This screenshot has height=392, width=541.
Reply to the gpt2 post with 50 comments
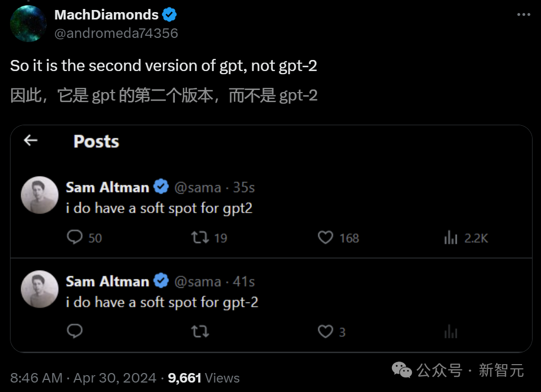coord(75,238)
